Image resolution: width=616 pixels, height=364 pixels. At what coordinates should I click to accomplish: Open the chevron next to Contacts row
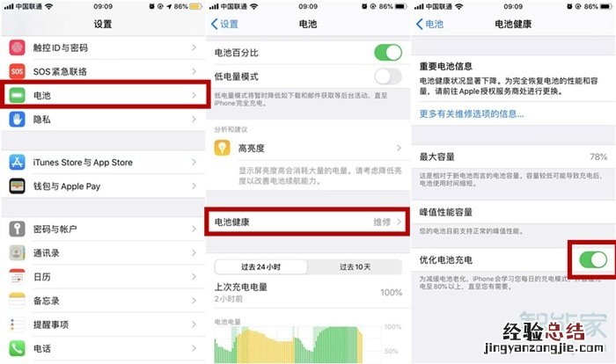[x=194, y=253]
